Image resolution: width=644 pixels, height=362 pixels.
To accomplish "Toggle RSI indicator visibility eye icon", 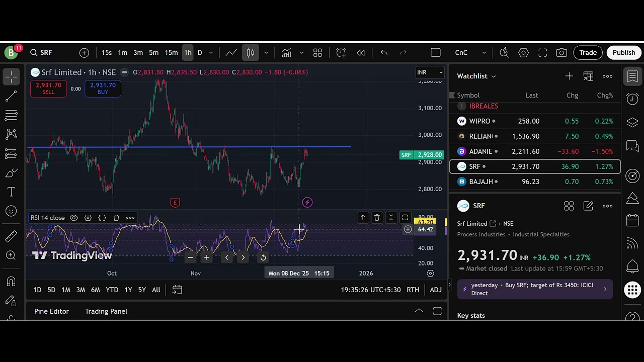I will [74, 218].
